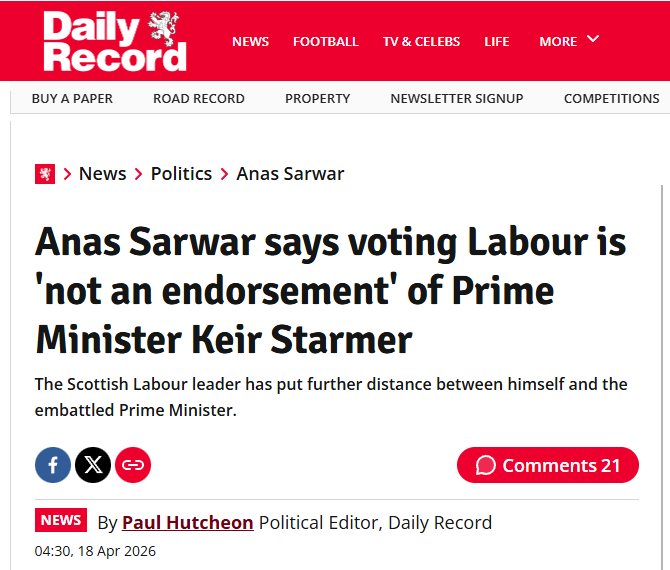
Task: Click the breadcrumb home lion icon
Action: pos(45,174)
